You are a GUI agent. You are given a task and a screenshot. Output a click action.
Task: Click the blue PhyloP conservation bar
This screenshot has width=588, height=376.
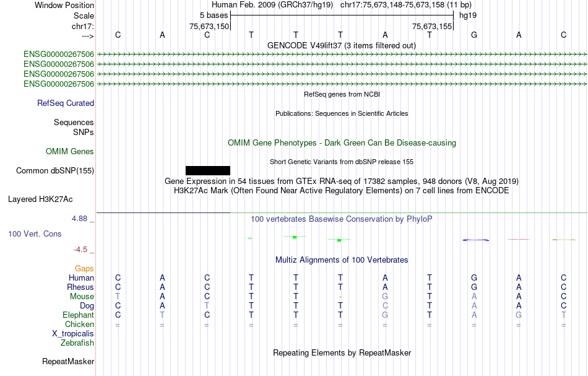point(475,240)
